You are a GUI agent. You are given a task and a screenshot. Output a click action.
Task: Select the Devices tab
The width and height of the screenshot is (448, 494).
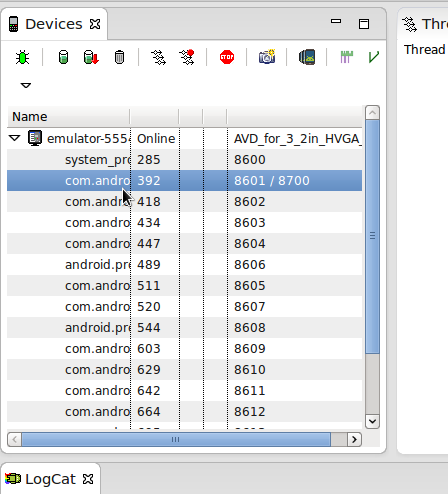click(x=54, y=24)
